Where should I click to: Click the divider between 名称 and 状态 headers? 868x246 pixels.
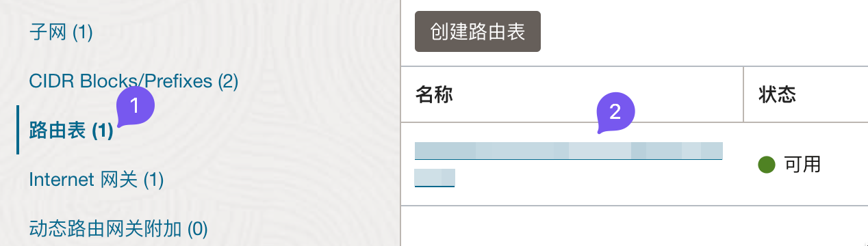(743, 94)
